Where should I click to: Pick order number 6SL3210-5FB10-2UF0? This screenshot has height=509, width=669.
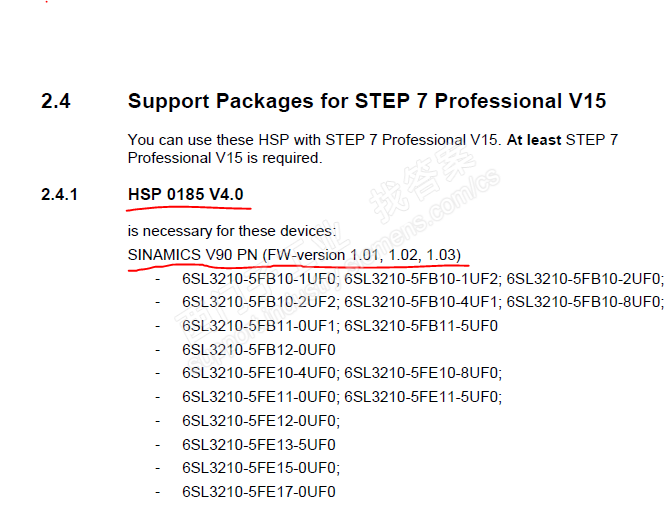[583, 277]
